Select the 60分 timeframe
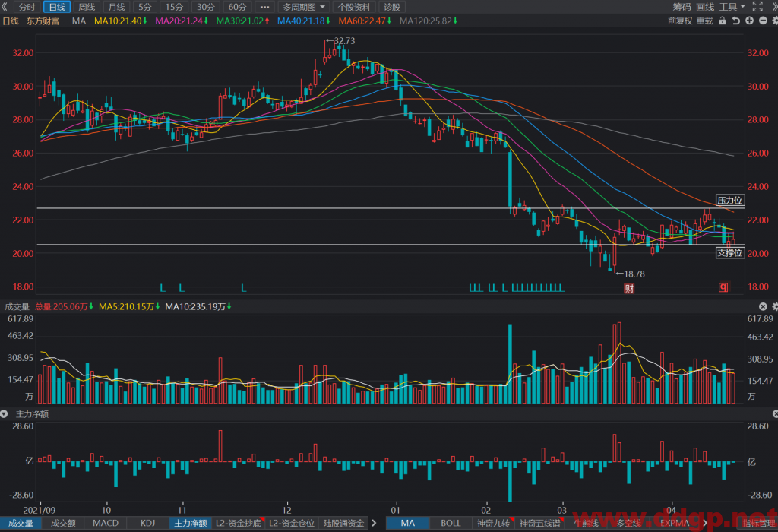Screen dimensions: 778x532 coord(237,7)
